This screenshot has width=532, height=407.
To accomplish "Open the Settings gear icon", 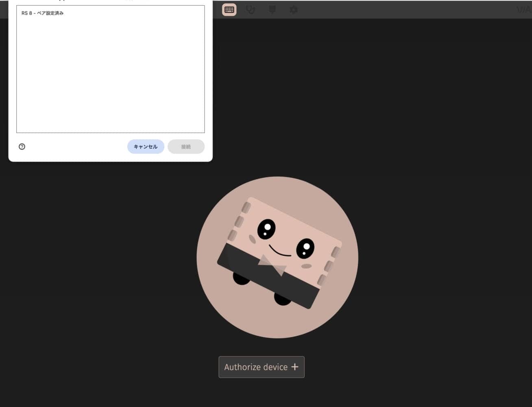I will 293,10.
